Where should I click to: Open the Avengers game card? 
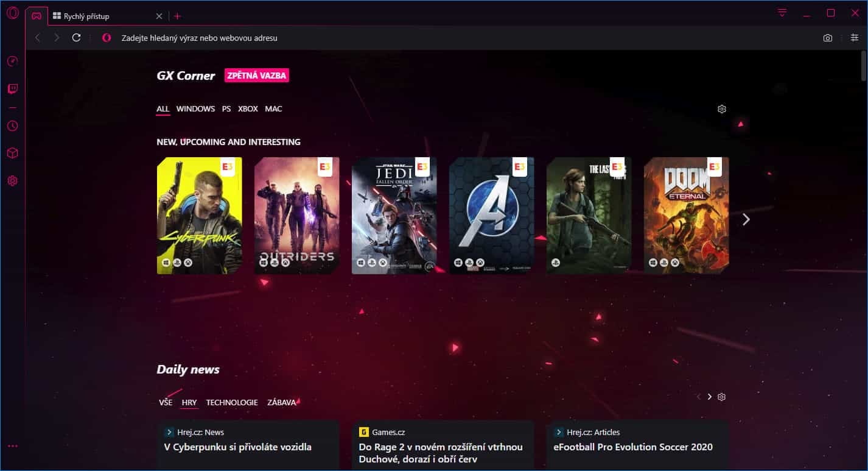492,216
